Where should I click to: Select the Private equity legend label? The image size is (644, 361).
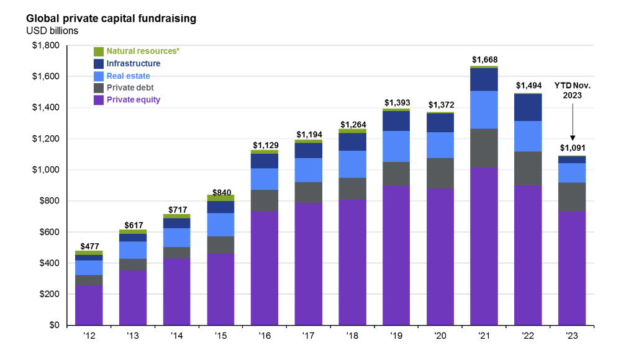(134, 100)
